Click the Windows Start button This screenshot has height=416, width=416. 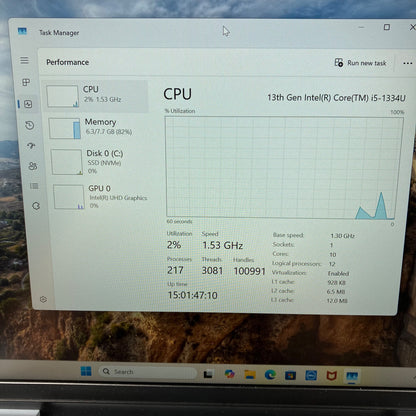(86, 371)
